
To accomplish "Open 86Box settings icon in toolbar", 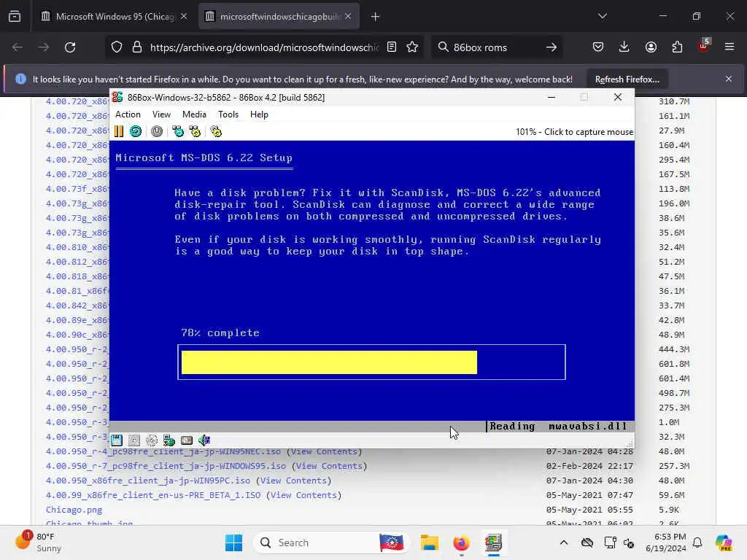I will [x=216, y=131].
